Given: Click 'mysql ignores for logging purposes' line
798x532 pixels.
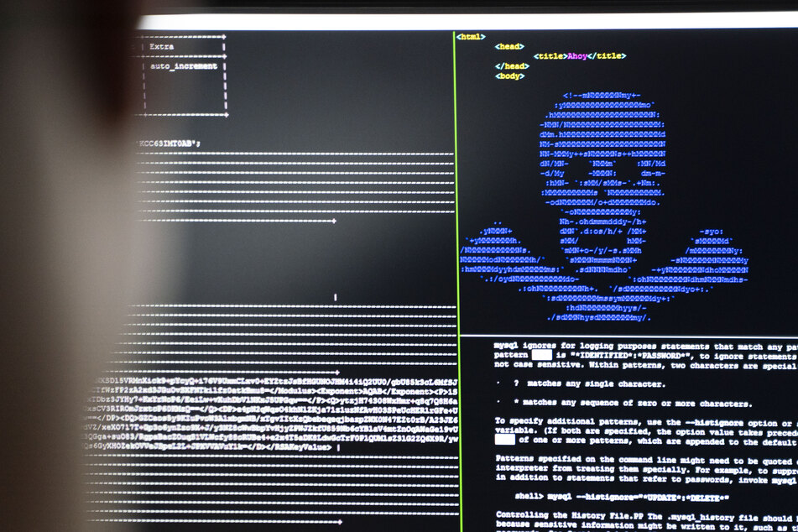Looking at the screenshot, I should tap(645, 347).
